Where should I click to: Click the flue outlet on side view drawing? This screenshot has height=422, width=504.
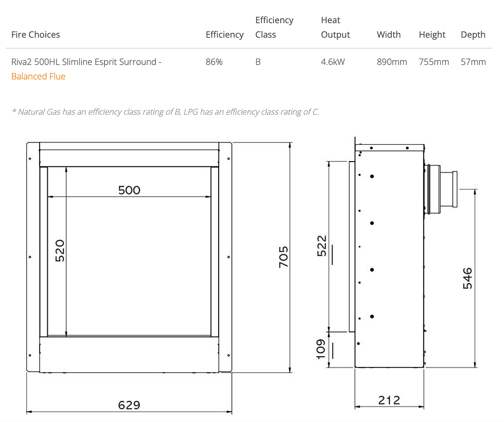[x=441, y=189]
